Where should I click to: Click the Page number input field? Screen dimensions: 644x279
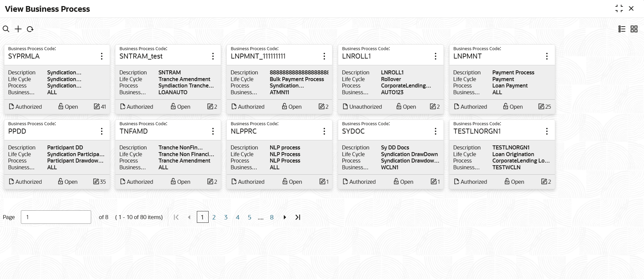56,217
